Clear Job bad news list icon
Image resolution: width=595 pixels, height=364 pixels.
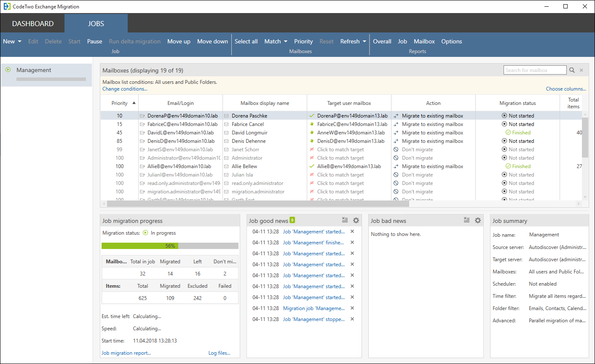(466, 220)
